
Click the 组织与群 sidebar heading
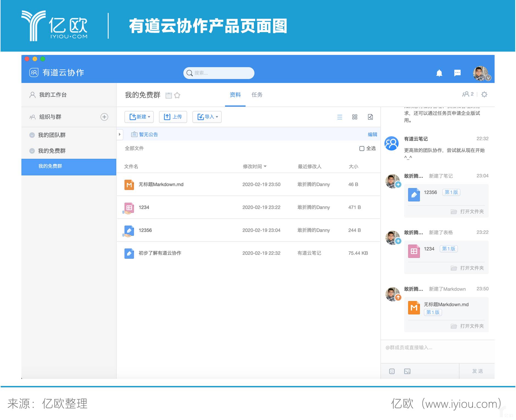coord(50,117)
